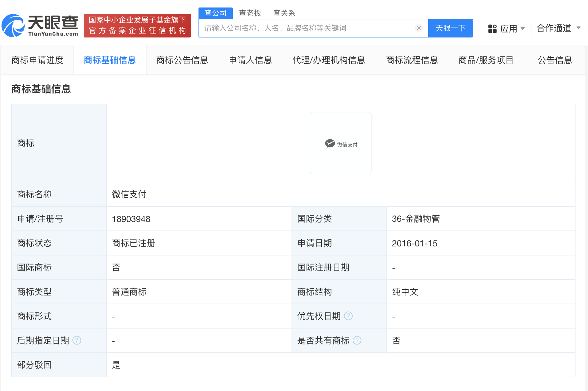588x391 pixels.
Task: Select the 查公司 search tab
Action: (x=215, y=13)
